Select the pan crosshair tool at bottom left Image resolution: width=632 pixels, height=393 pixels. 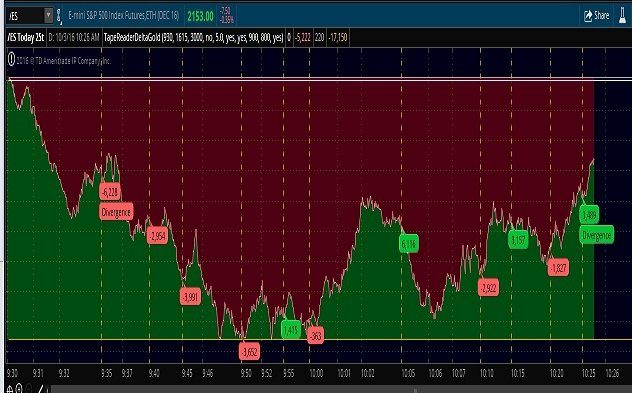(x=10, y=390)
